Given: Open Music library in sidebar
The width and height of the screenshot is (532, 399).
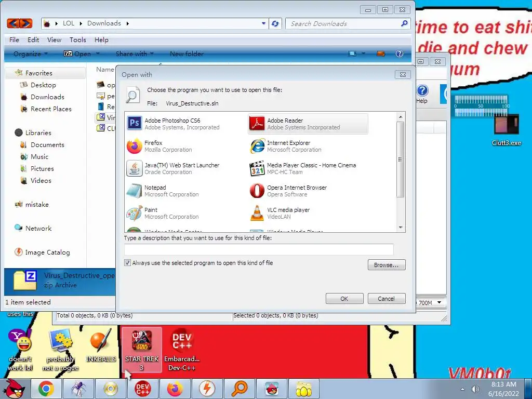Looking at the screenshot, I should 39,156.
